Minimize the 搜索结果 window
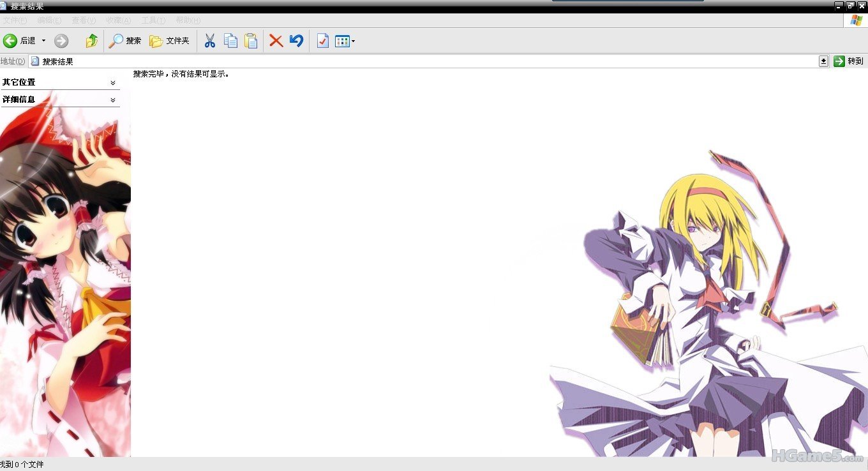The image size is (868, 471). click(839, 6)
